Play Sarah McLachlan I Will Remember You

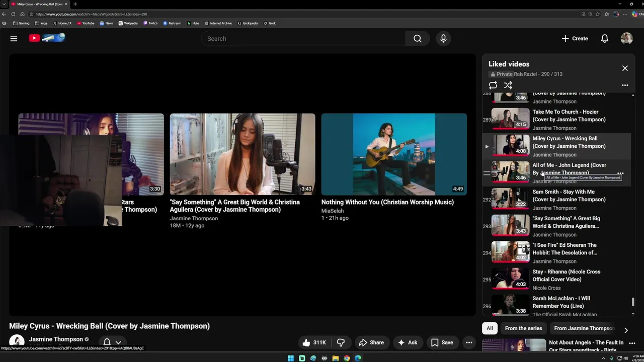556,305
